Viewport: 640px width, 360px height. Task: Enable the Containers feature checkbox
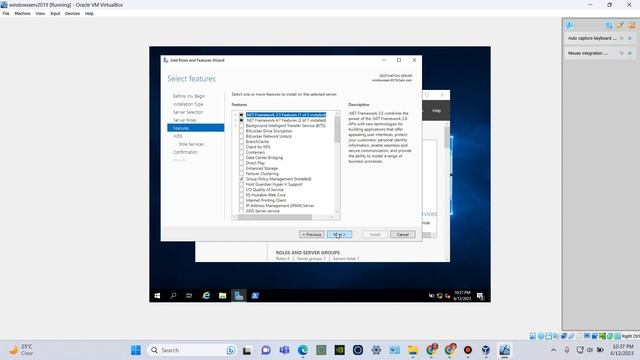click(x=241, y=152)
